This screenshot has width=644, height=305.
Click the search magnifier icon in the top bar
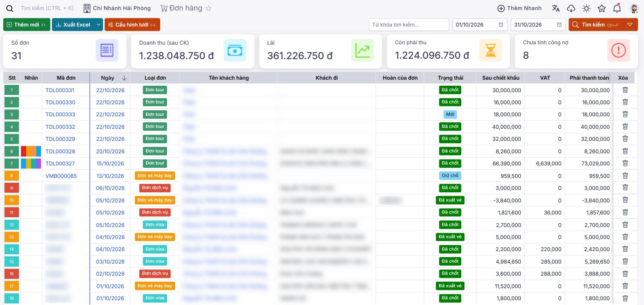(x=10, y=8)
